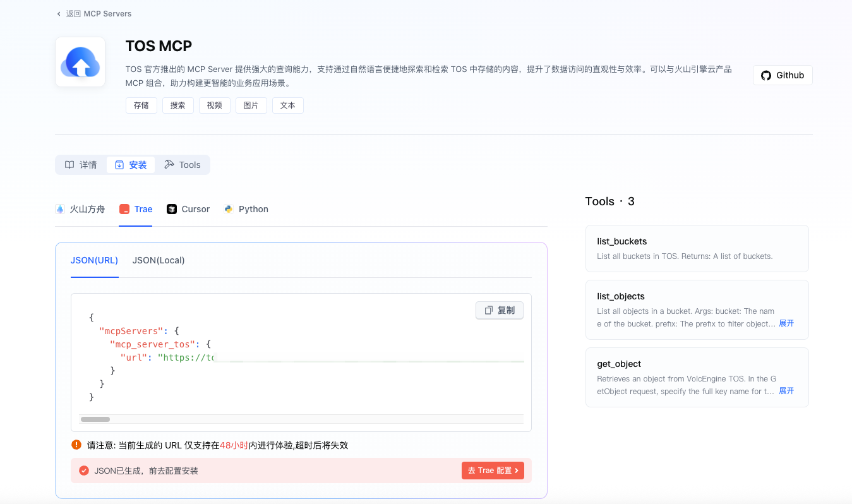Choose the Trae install option
The image size is (852, 504).
136,209
